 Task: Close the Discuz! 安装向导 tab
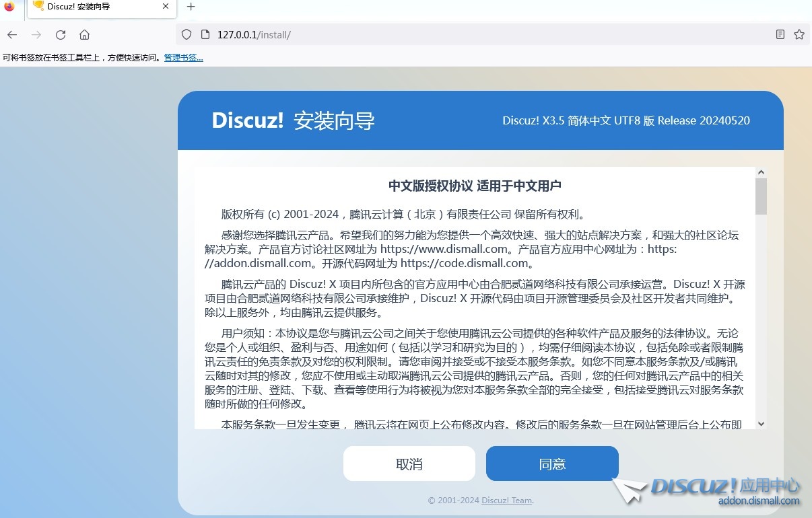pos(166,7)
